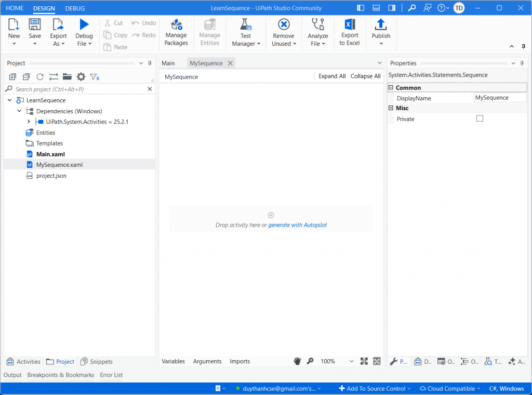Open the open-documents list dropdown
The image size is (532, 395).
click(379, 63)
